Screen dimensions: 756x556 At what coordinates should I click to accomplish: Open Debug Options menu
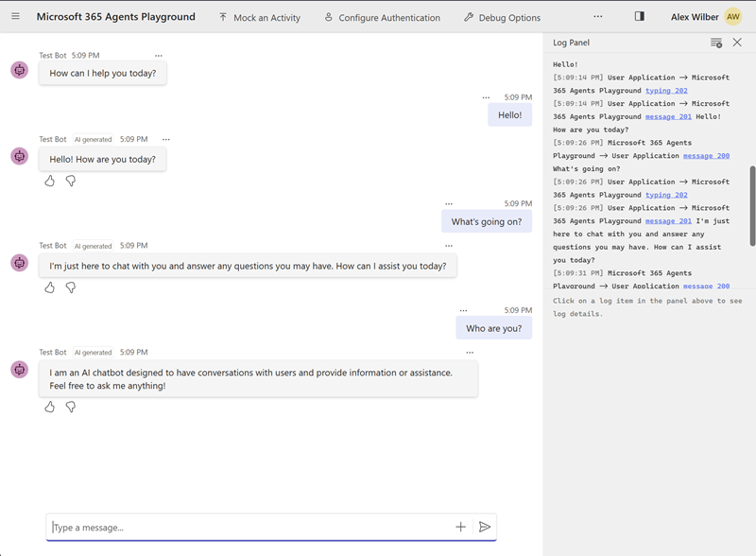502,17
